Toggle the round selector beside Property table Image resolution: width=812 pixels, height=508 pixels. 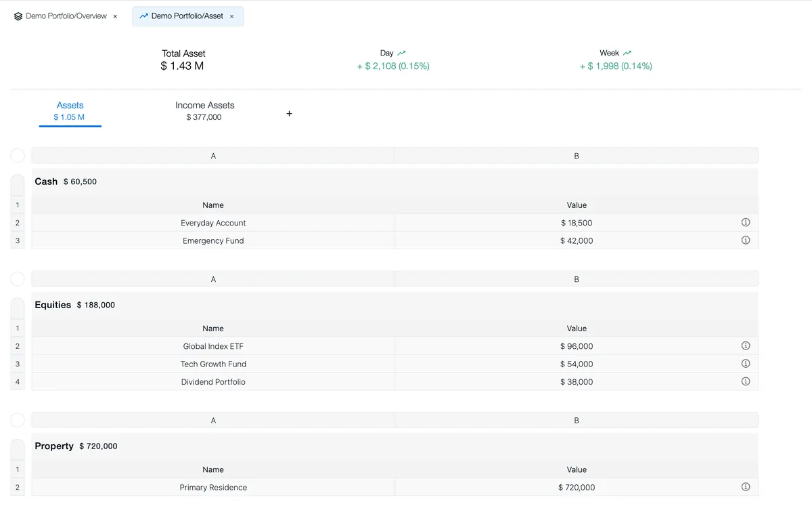18,420
